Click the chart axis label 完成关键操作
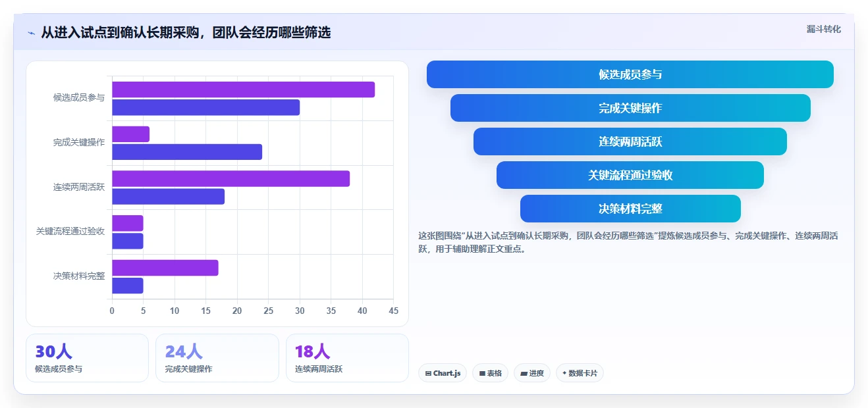The height and width of the screenshot is (408, 868). 79,142
